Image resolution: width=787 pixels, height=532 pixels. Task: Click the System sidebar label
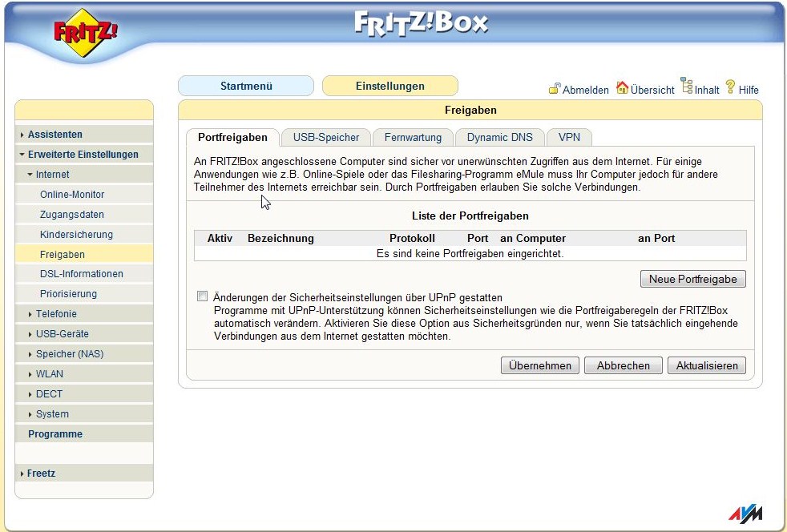pyautogui.click(x=52, y=414)
